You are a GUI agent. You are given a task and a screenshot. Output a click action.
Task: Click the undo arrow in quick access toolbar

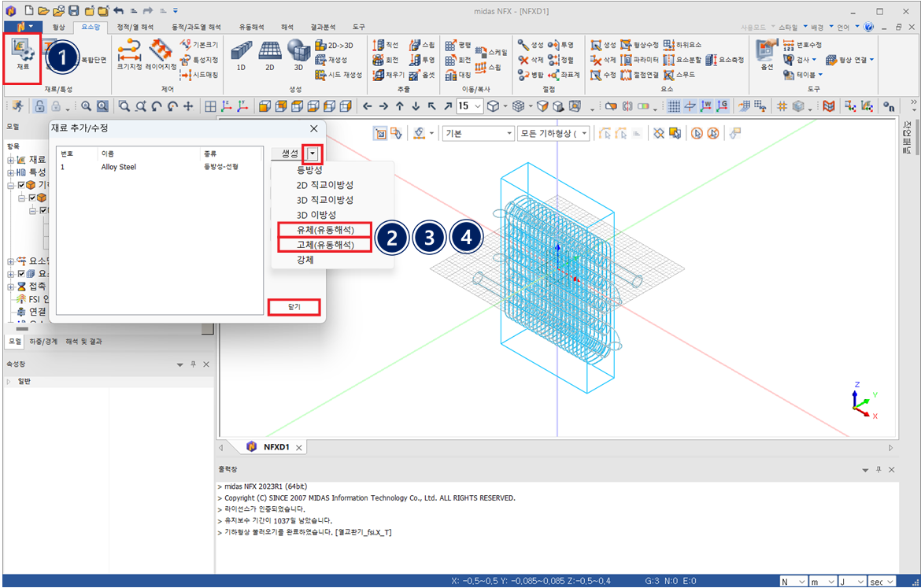pos(119,10)
